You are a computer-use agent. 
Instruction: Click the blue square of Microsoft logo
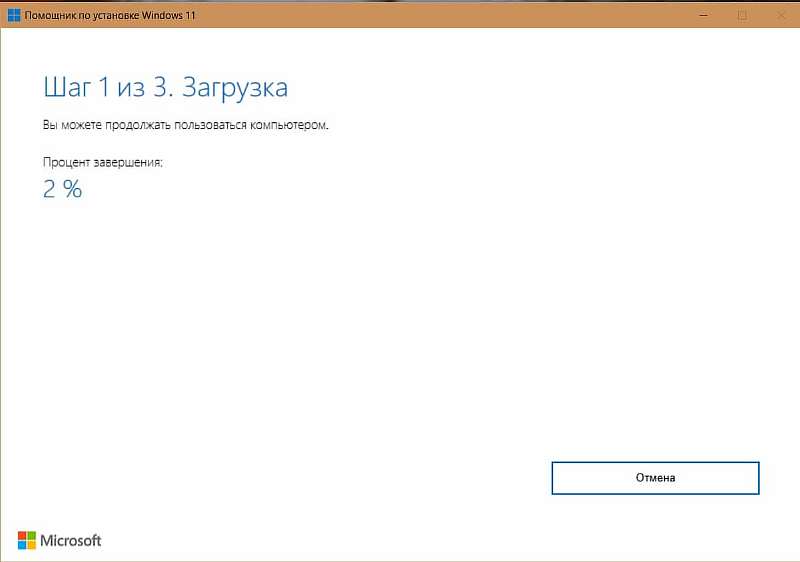tap(21, 545)
